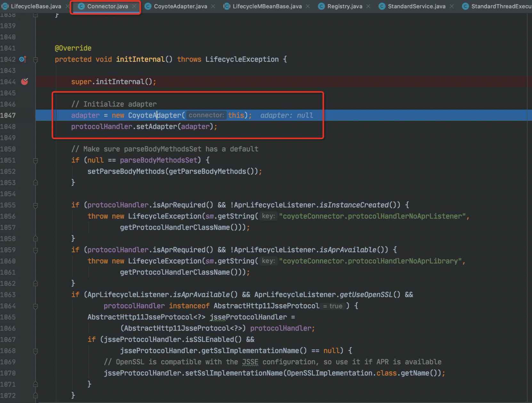This screenshot has height=403, width=532.
Task: Click the StandardThreadExecutor file icon
Action: pyautogui.click(x=465, y=6)
